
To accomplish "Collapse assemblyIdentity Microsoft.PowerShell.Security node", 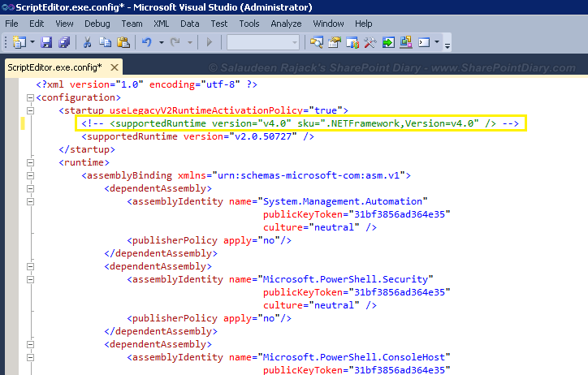I will [x=30, y=279].
